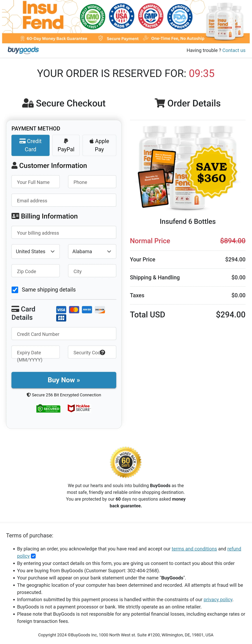Click the Mastercard icon
Image resolution: width=252 pixels, height=644 pixels.
click(x=74, y=310)
